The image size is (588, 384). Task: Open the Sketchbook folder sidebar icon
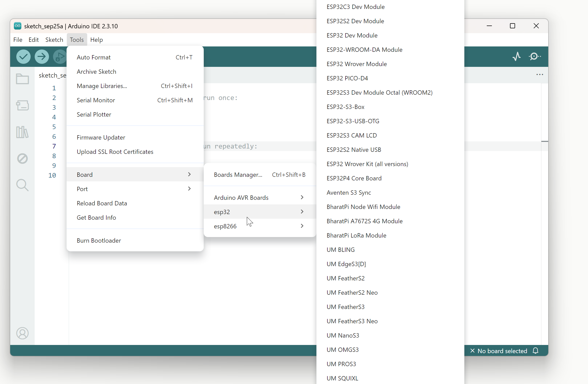[22, 79]
